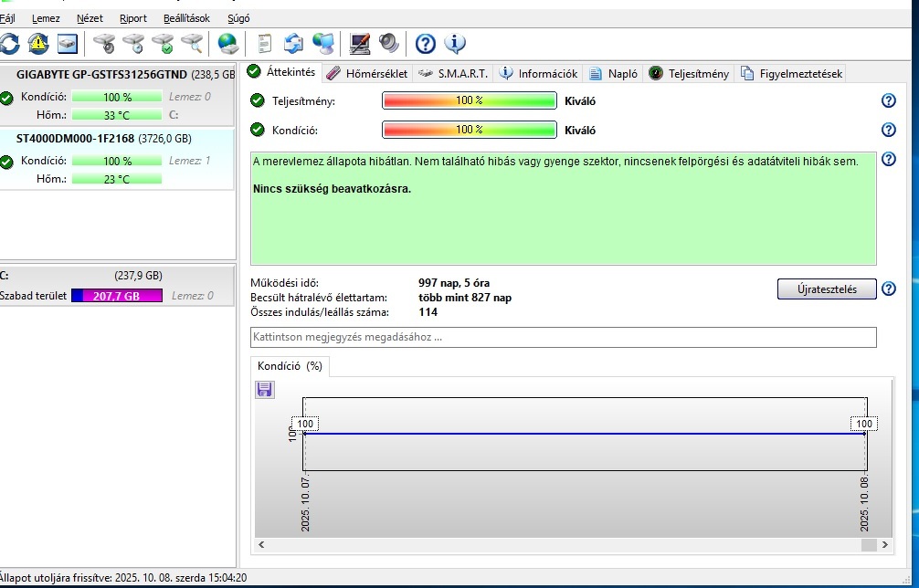Click the blue info bubble toolbar icon
Image resolution: width=919 pixels, height=588 pixels.
tap(455, 43)
